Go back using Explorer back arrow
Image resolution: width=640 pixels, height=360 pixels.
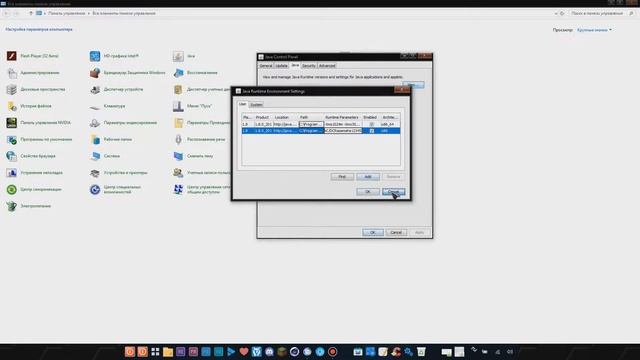(x=6, y=13)
